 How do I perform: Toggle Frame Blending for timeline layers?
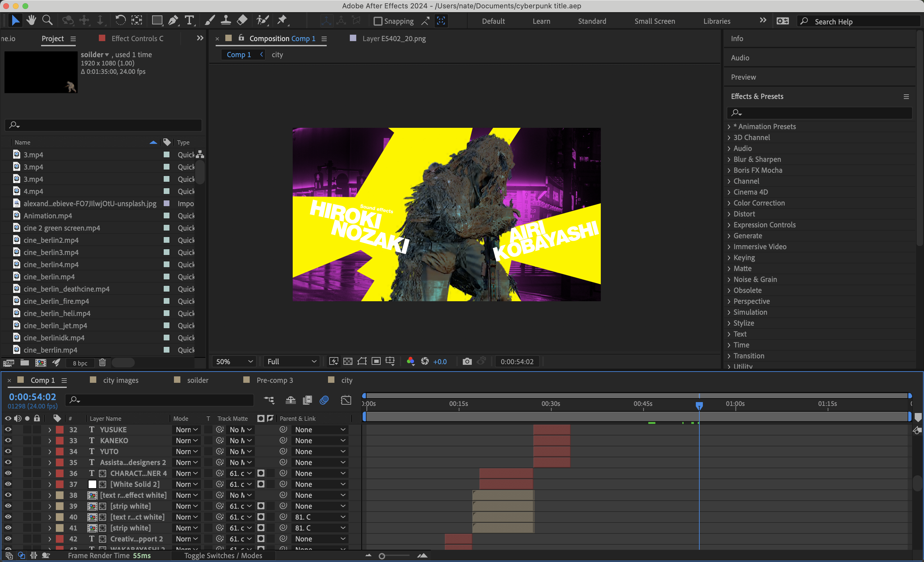307,400
